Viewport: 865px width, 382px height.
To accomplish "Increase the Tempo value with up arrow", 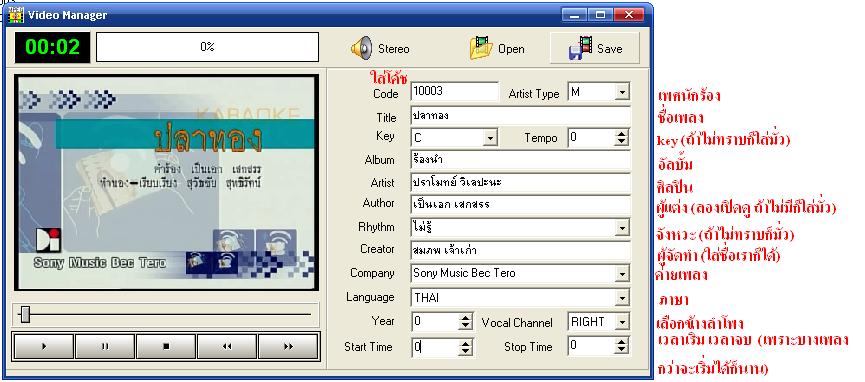I will coord(622,134).
